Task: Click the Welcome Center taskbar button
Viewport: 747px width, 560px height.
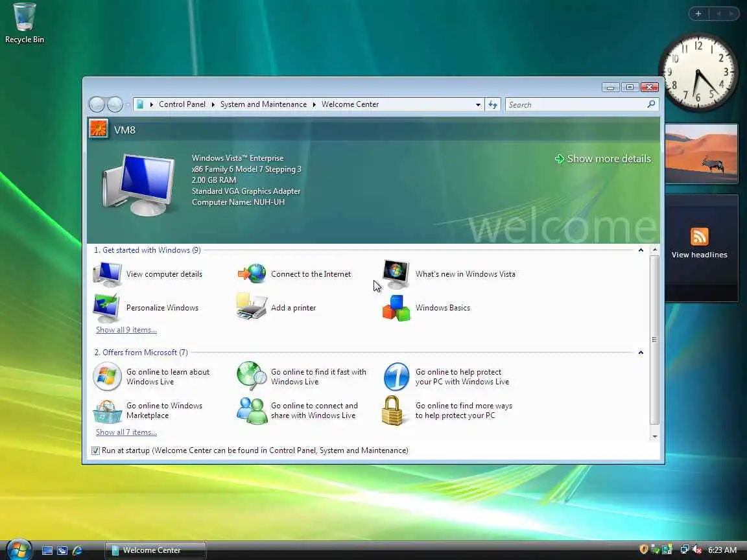Action: click(x=156, y=550)
